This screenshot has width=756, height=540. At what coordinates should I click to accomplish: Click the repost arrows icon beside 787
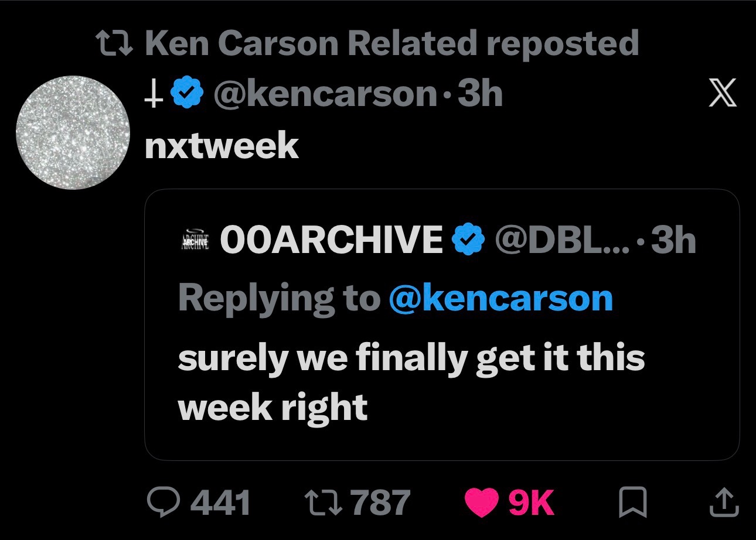coord(325,503)
